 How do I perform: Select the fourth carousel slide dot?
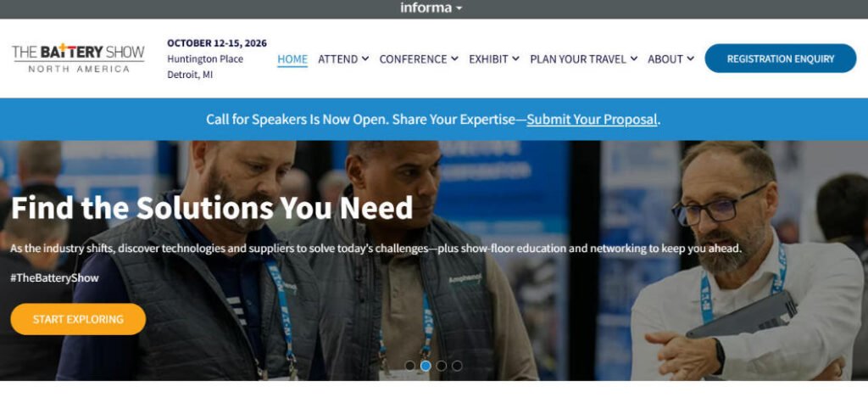(457, 366)
